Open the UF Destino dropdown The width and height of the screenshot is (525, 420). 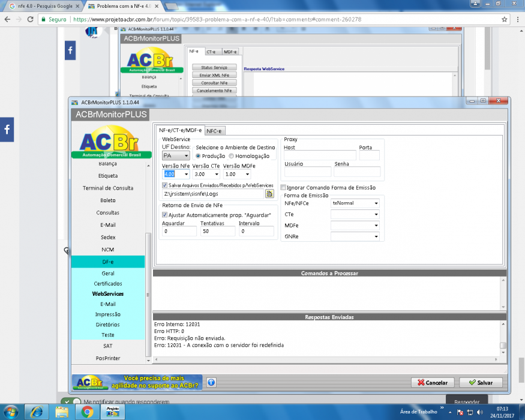[x=176, y=156]
